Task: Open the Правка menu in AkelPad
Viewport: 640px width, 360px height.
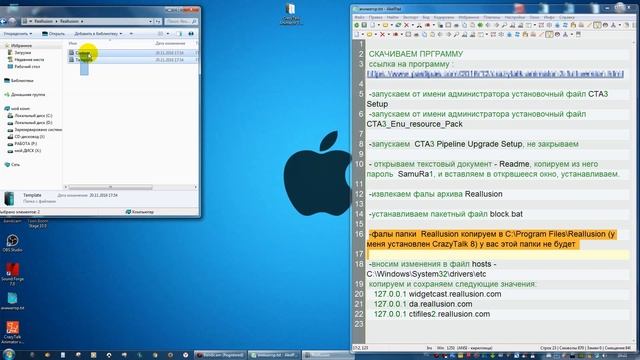Action: point(376,18)
